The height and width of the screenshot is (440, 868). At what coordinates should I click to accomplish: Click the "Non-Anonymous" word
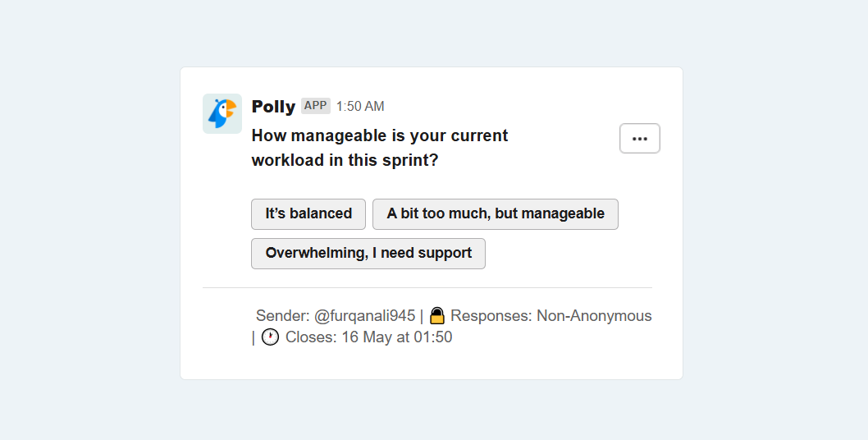coord(594,316)
